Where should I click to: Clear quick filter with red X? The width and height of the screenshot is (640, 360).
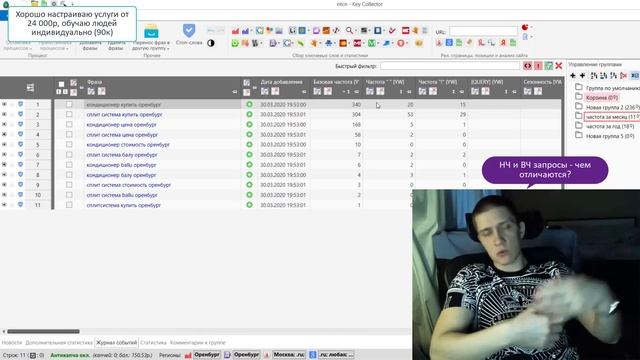[x=559, y=66]
